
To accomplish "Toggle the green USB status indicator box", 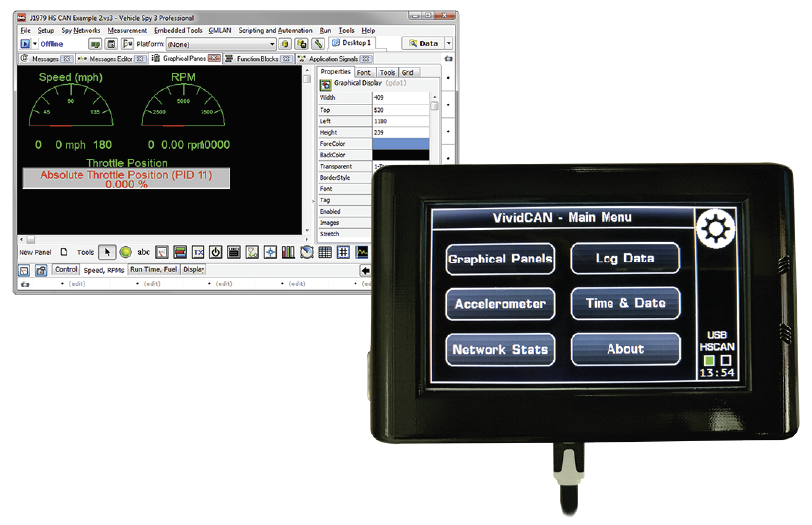I will pyautogui.click(x=708, y=360).
